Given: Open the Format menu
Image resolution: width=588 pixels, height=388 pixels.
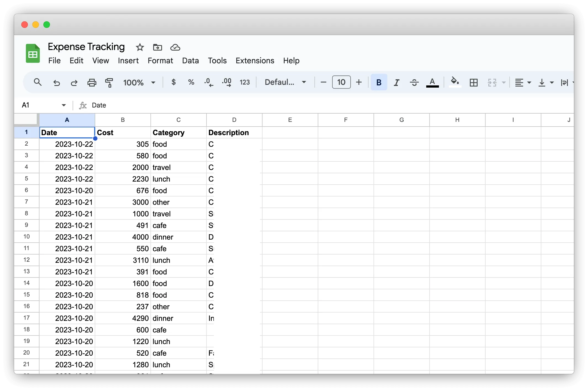Looking at the screenshot, I should tap(160, 61).
